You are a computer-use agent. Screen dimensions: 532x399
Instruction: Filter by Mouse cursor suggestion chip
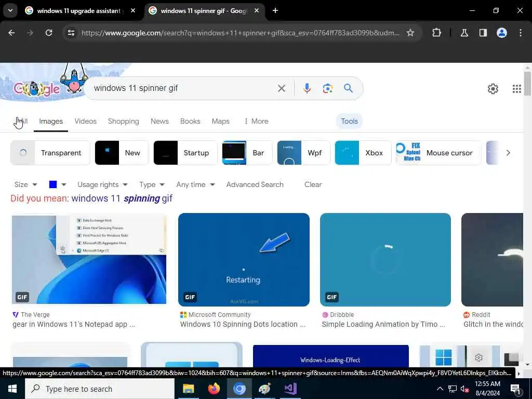click(x=438, y=153)
